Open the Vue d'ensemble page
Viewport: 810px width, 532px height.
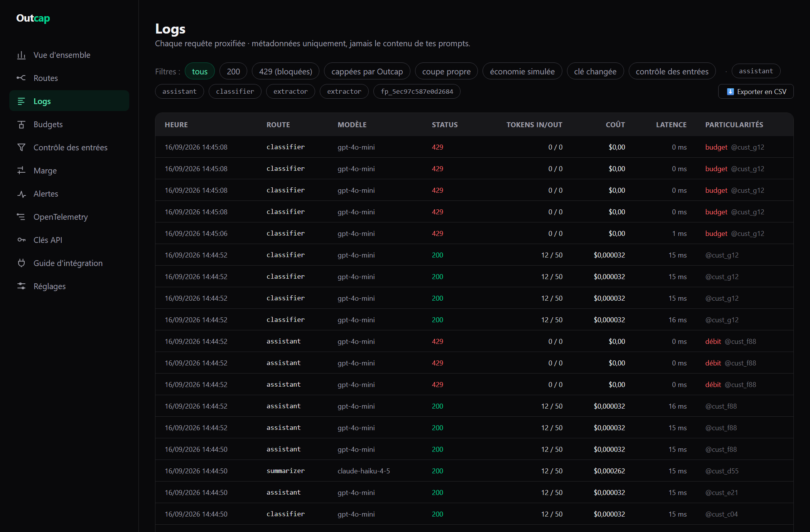click(69, 55)
